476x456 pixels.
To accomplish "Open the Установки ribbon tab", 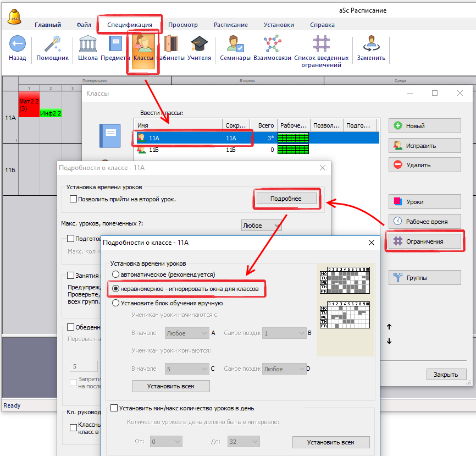I will point(279,25).
